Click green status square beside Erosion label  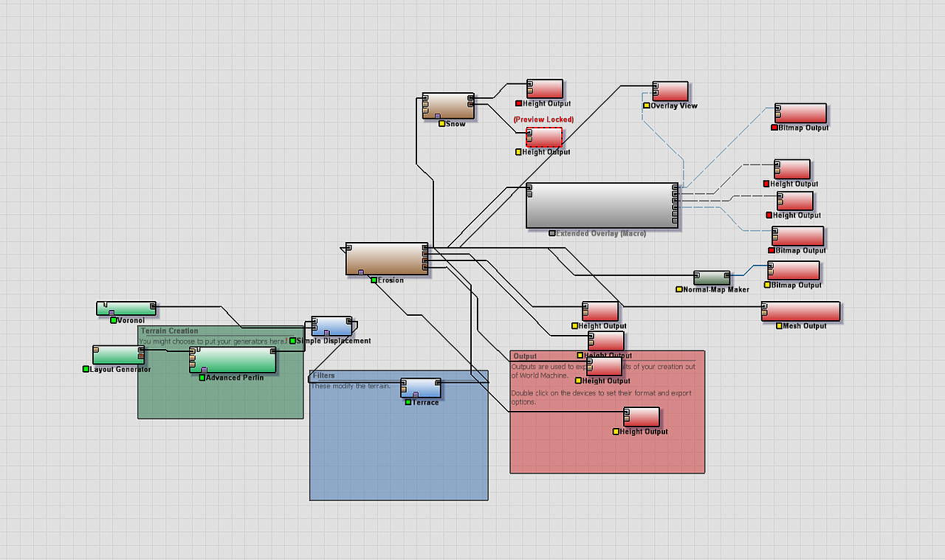tap(374, 280)
